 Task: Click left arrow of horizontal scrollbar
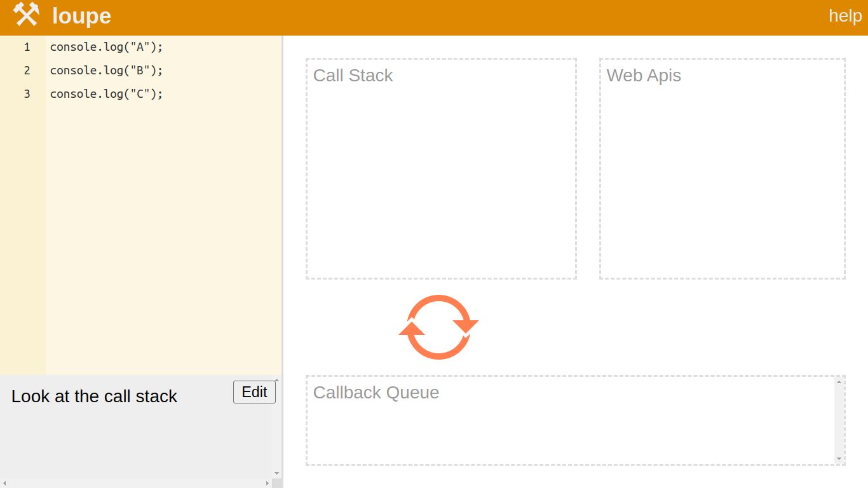pyautogui.click(x=4, y=484)
